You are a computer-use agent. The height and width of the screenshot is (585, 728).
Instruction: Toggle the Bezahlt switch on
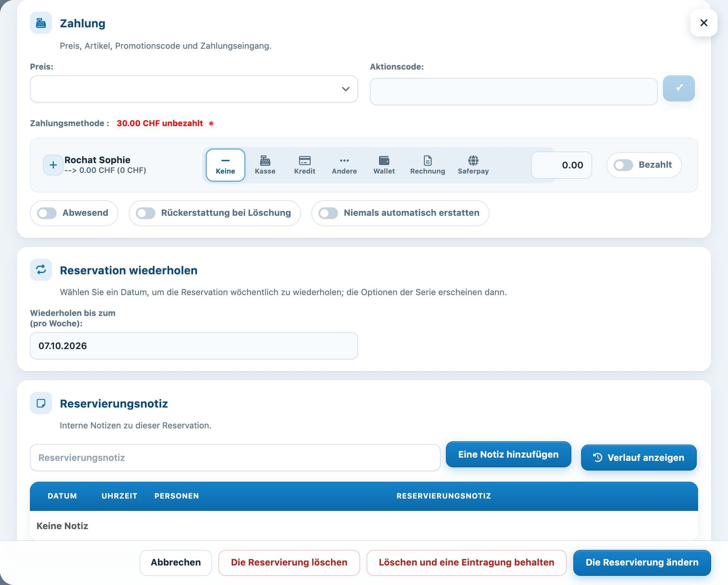click(x=623, y=165)
